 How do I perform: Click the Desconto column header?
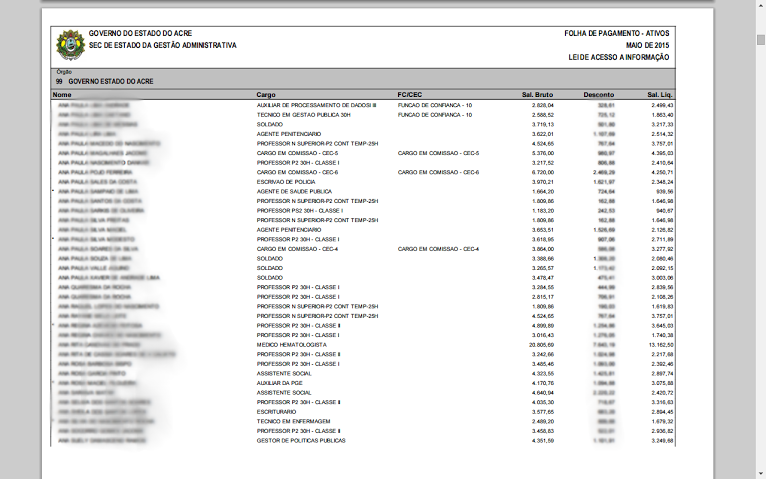point(598,94)
